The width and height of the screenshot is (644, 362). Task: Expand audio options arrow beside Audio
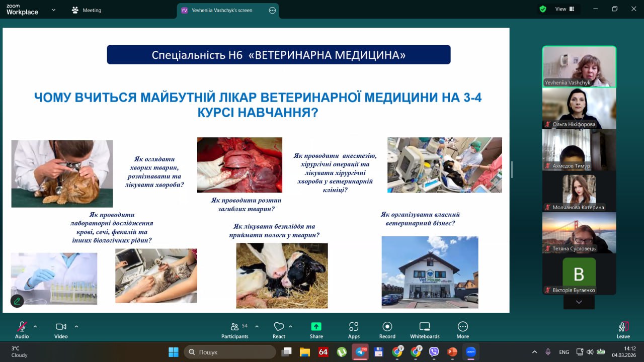coord(35,326)
